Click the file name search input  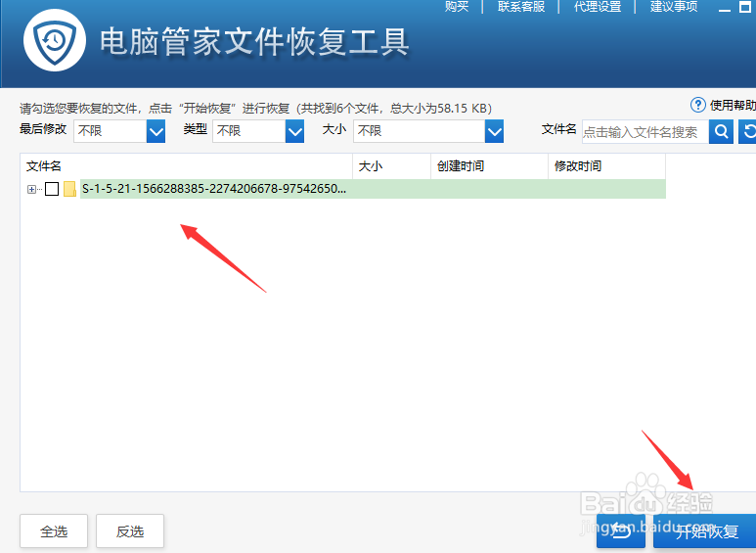[x=645, y=131]
